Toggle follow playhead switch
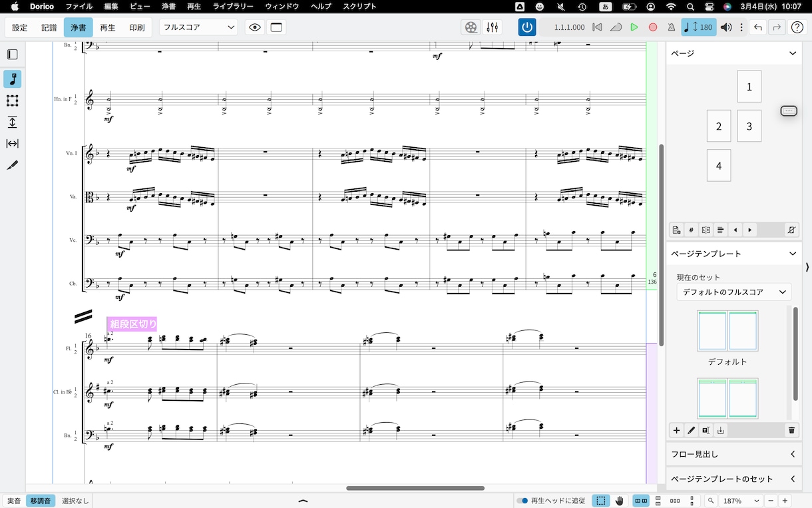The width and height of the screenshot is (812, 508). click(522, 501)
